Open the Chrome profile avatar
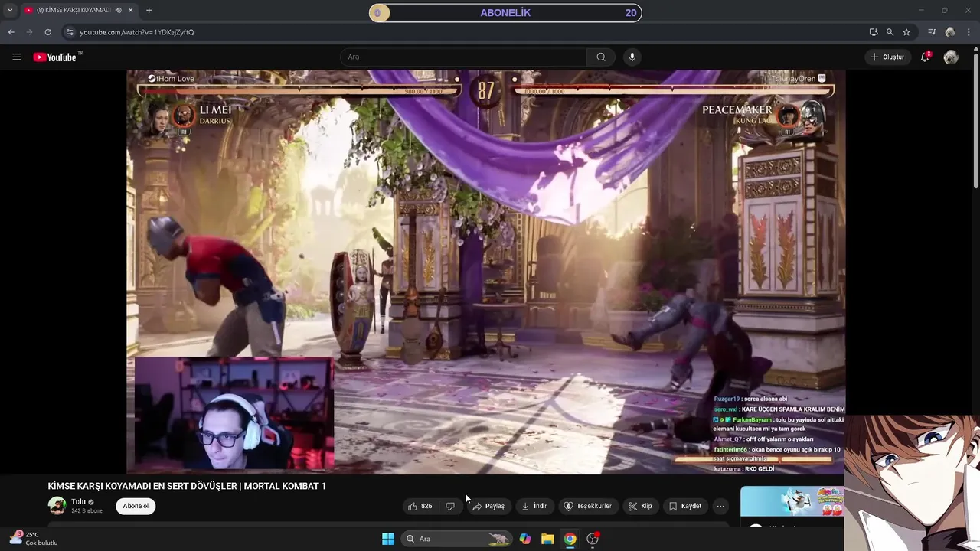Image resolution: width=980 pixels, height=551 pixels. pyautogui.click(x=950, y=32)
